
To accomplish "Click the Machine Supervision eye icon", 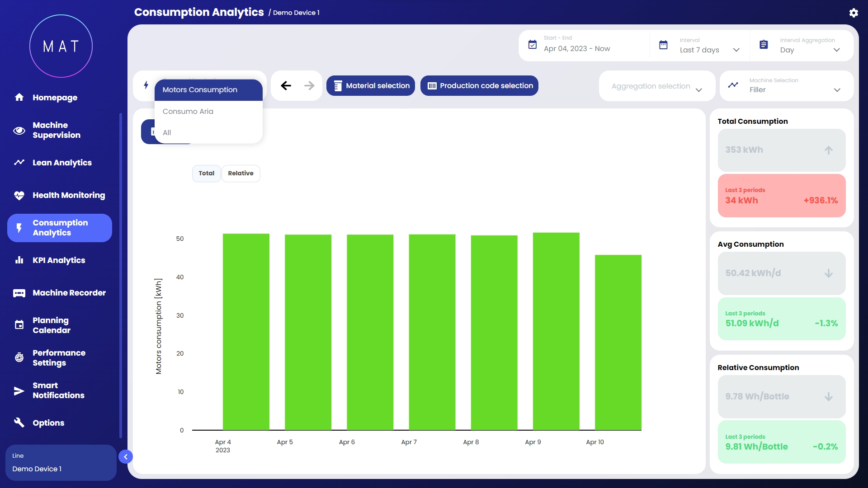I will point(19,131).
